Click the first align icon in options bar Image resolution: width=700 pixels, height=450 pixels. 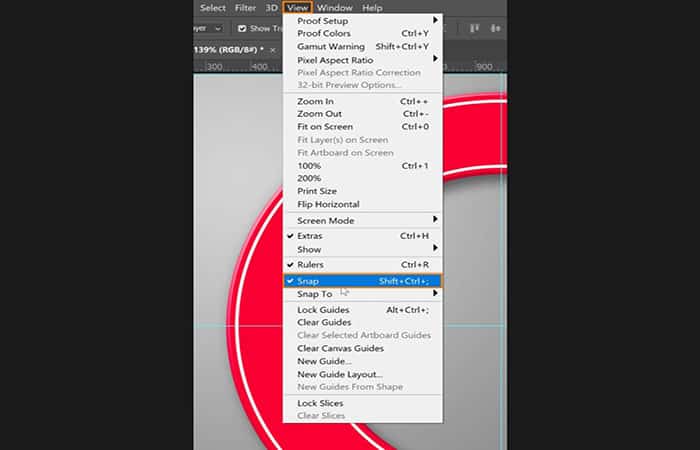(474, 28)
